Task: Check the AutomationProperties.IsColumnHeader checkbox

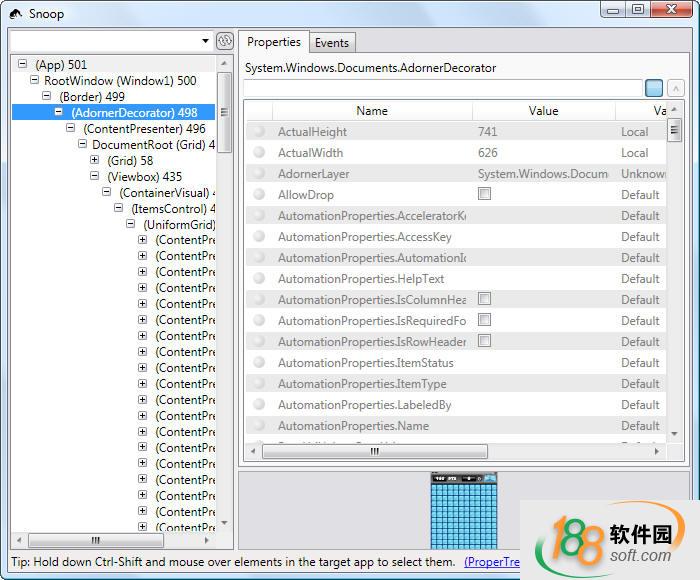Action: 484,300
